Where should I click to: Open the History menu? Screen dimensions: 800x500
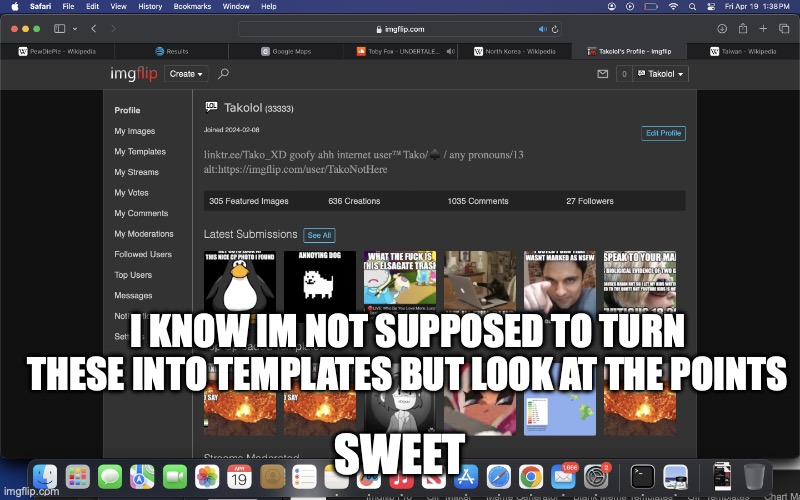[x=150, y=6]
